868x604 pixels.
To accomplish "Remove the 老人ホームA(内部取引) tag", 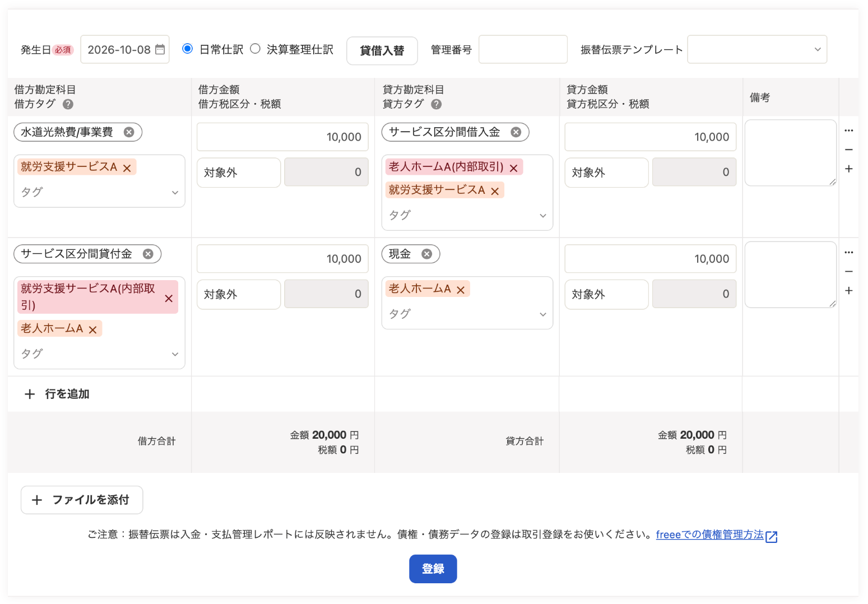I will coord(513,168).
